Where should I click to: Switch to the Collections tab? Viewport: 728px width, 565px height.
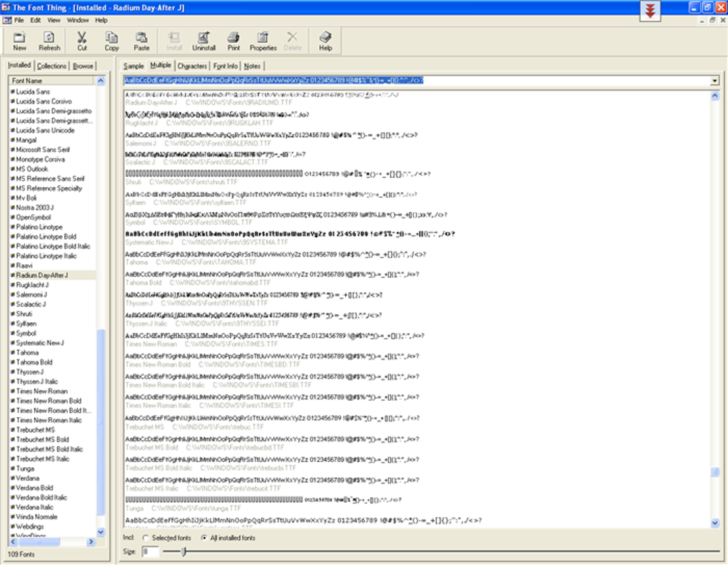[51, 66]
